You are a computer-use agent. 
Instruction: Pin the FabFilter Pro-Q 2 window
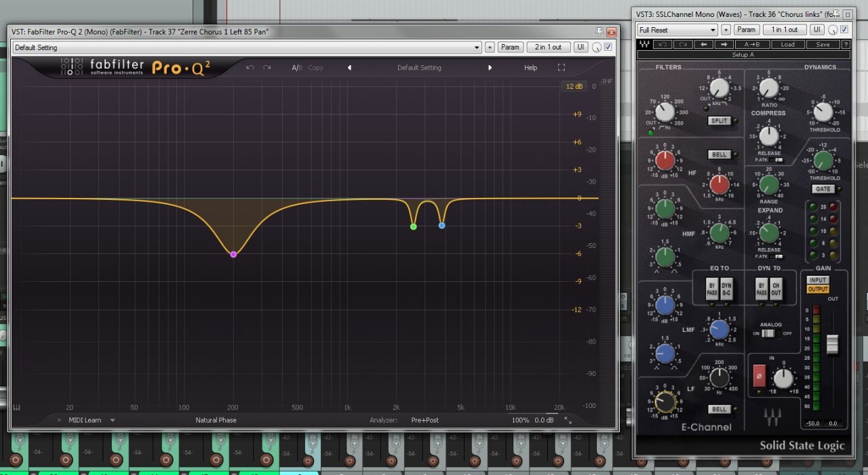(599, 31)
